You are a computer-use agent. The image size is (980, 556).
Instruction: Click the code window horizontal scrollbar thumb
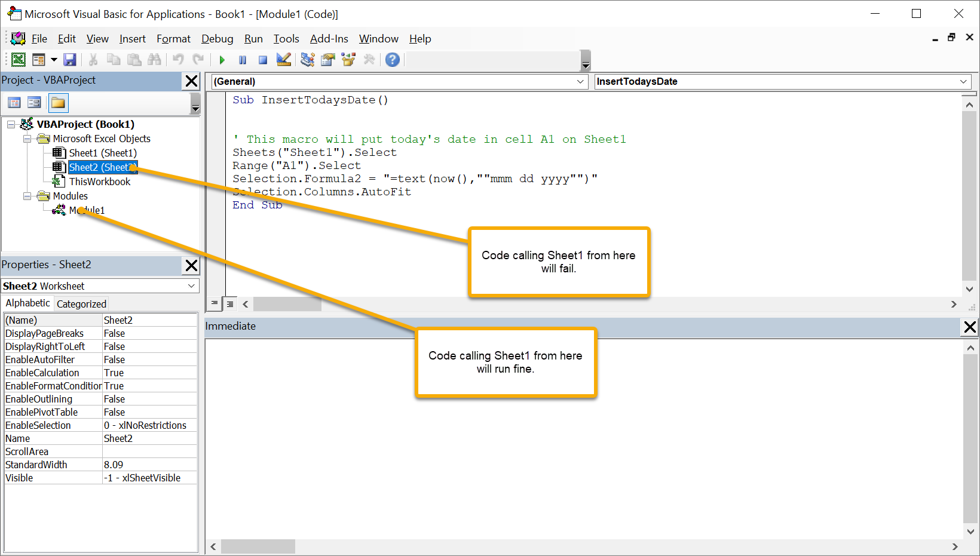pyautogui.click(x=287, y=304)
